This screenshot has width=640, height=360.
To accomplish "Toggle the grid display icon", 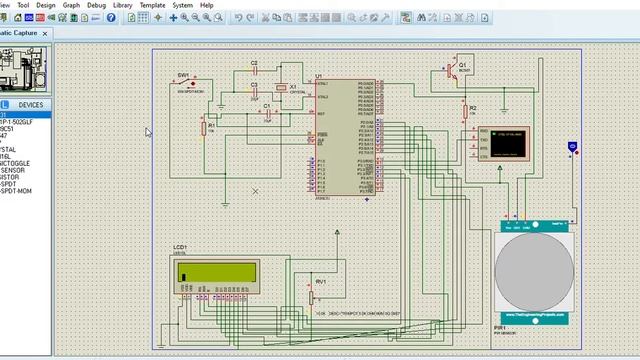I will 143,18.
